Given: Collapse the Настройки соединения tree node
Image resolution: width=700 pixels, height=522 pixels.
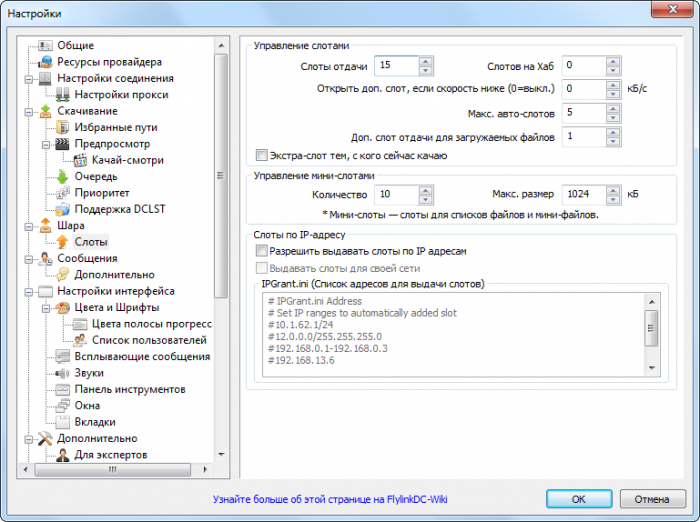Looking at the screenshot, I should coord(29,78).
